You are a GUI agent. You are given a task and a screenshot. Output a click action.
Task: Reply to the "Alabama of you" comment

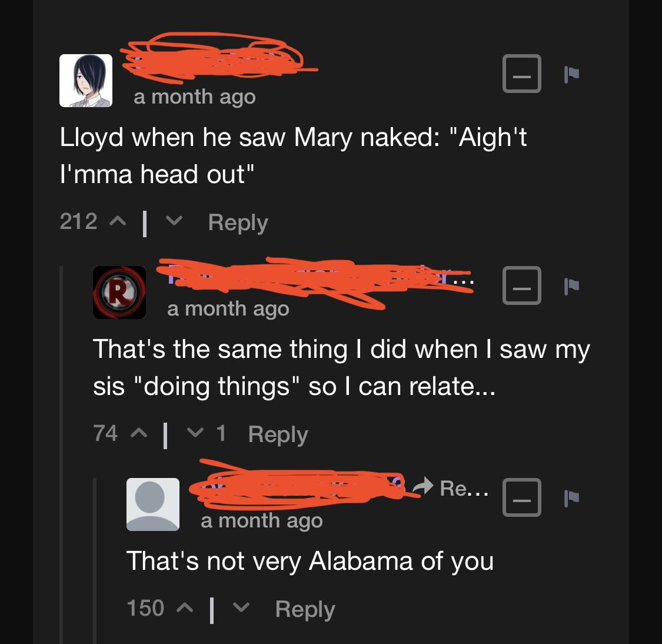pyautogui.click(x=305, y=609)
